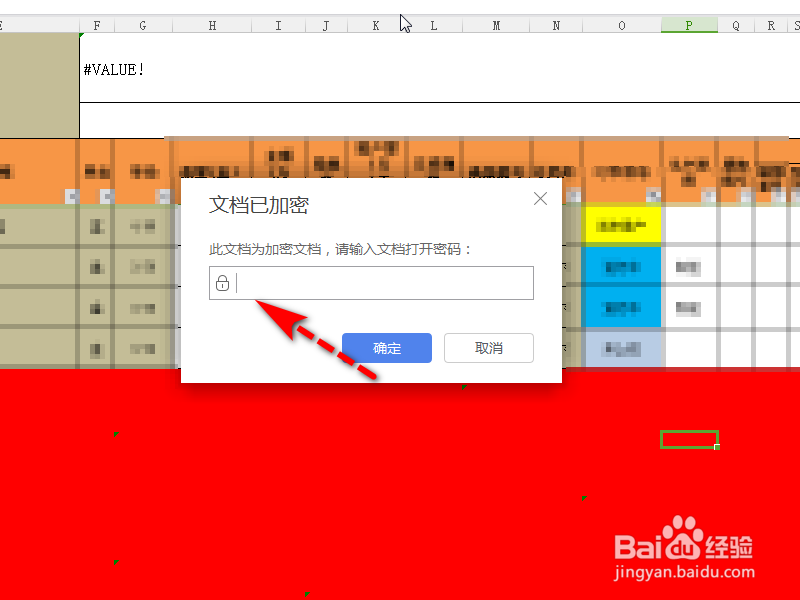Click the password input field

(371, 283)
